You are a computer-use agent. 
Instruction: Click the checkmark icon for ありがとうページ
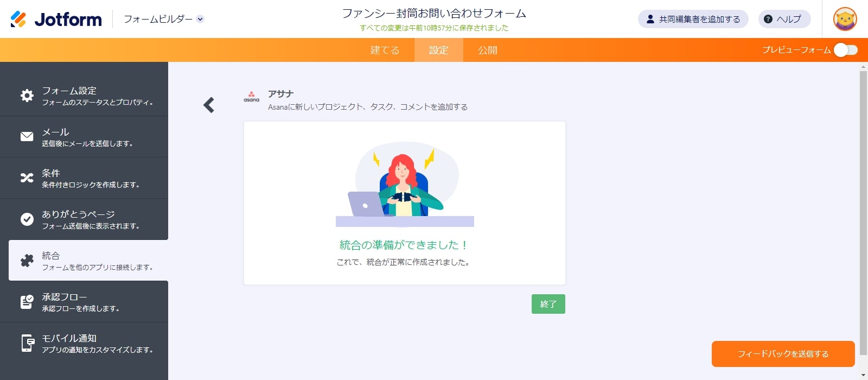27,219
